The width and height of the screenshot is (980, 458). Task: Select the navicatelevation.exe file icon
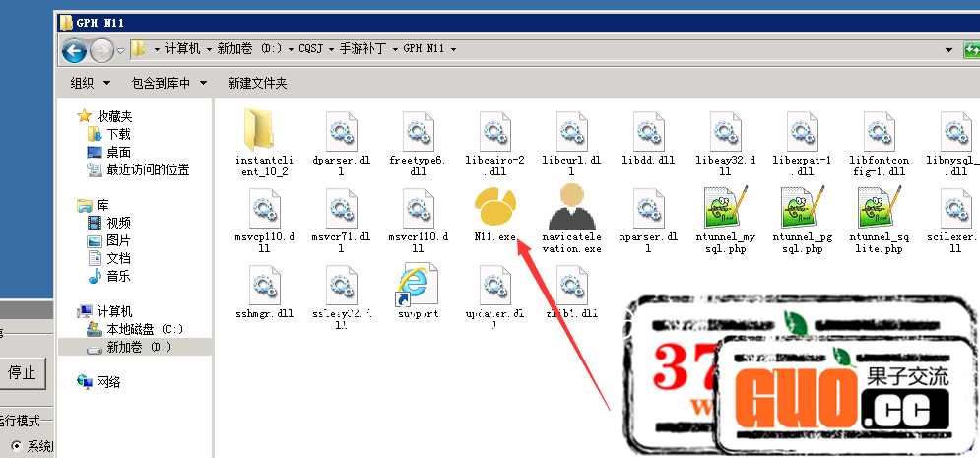[x=571, y=209]
